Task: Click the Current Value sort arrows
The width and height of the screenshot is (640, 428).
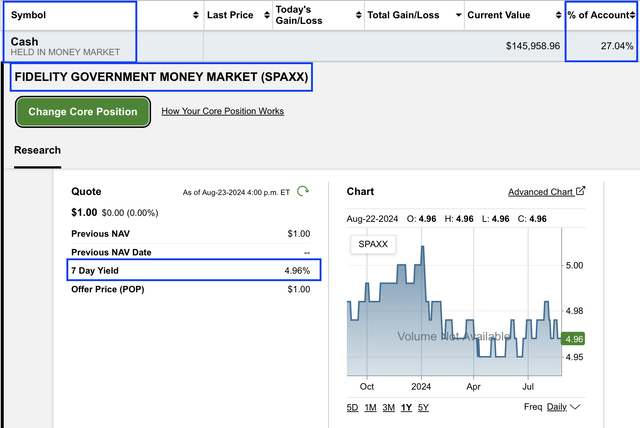Action: (x=557, y=16)
